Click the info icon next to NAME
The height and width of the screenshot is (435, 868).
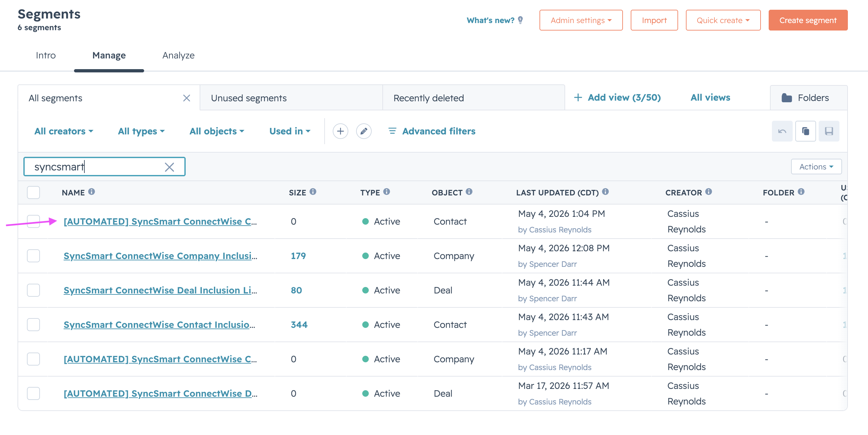pos(92,192)
